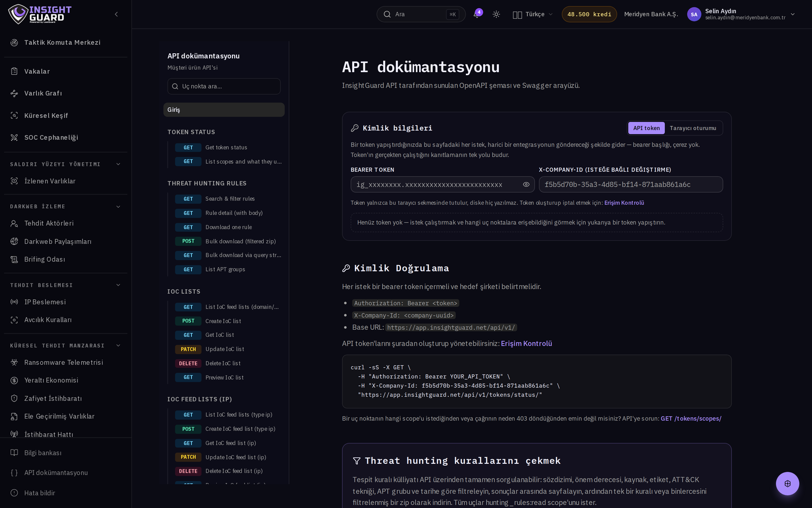Show the bearer token with eye icon
The width and height of the screenshot is (812, 508).
[526, 184]
